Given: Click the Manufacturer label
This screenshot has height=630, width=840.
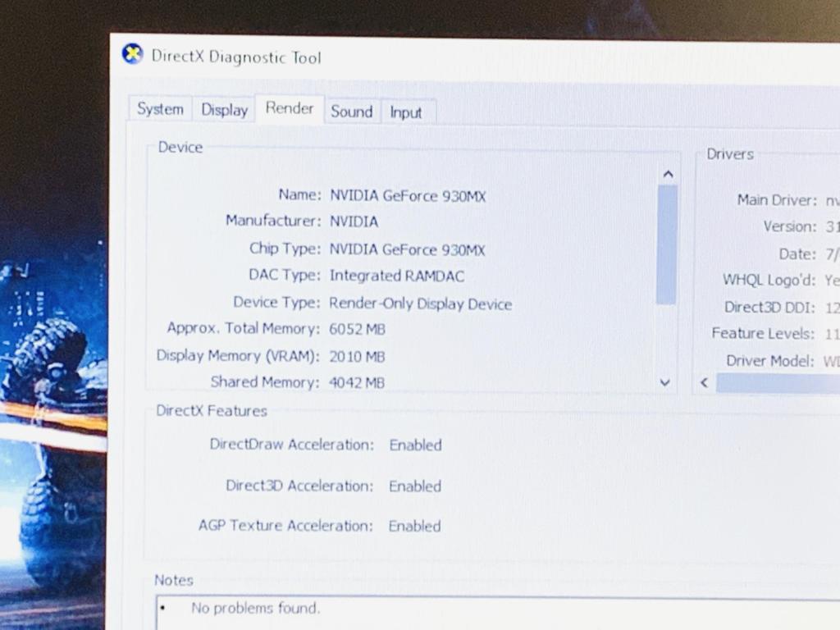Looking at the screenshot, I should click(274, 220).
